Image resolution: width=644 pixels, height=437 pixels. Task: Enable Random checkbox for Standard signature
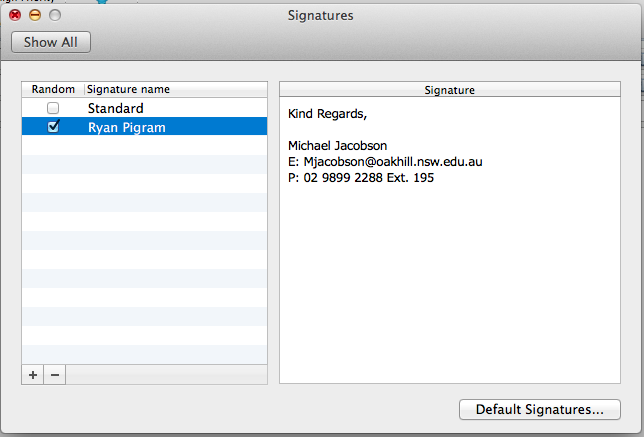(53, 108)
